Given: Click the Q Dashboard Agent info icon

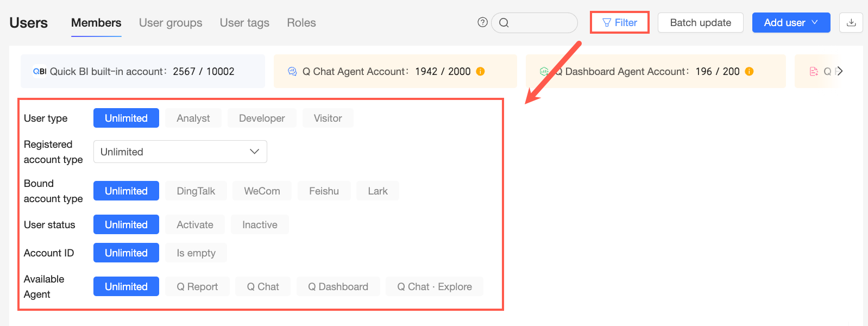Looking at the screenshot, I should tap(749, 71).
